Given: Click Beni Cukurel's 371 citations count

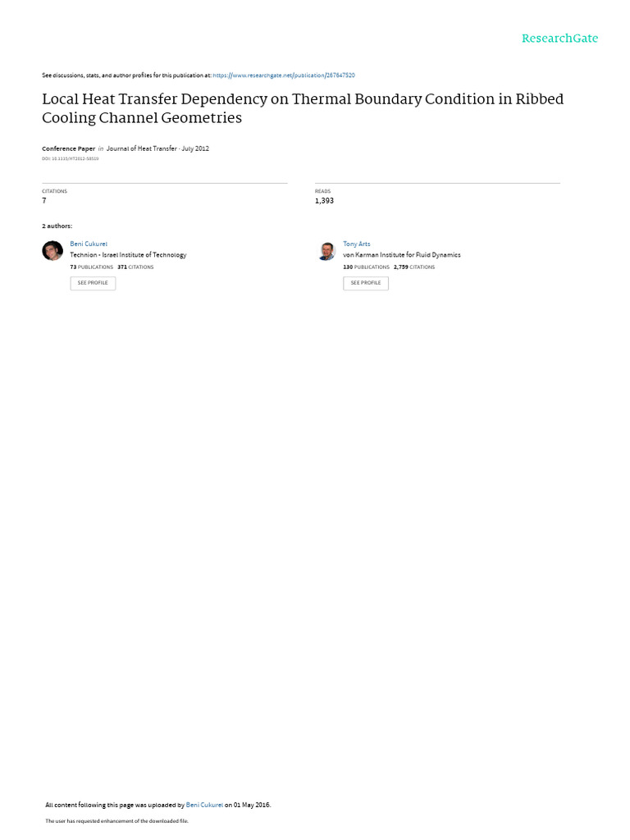Looking at the screenshot, I should click(135, 267).
